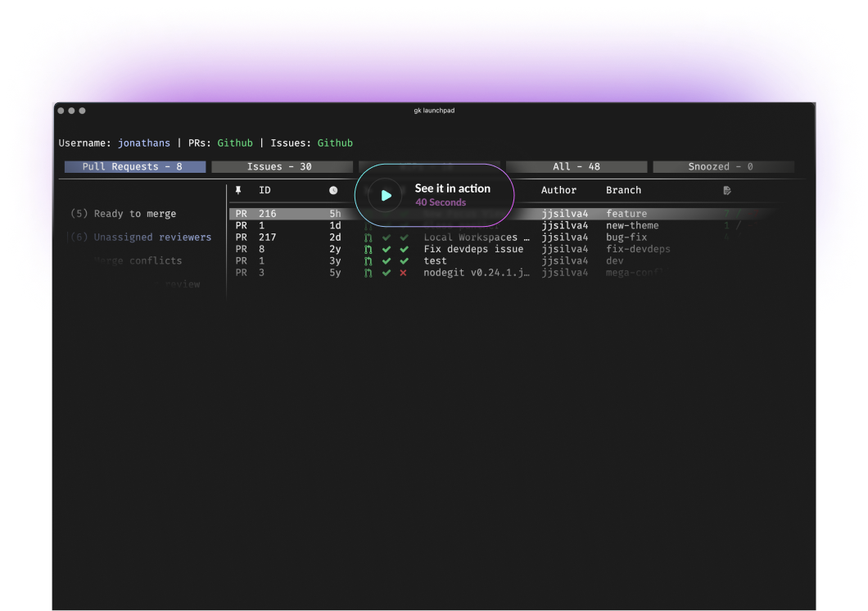Click jjsilva4 author in new-theme row
This screenshot has width=868, height=611.
tap(565, 226)
